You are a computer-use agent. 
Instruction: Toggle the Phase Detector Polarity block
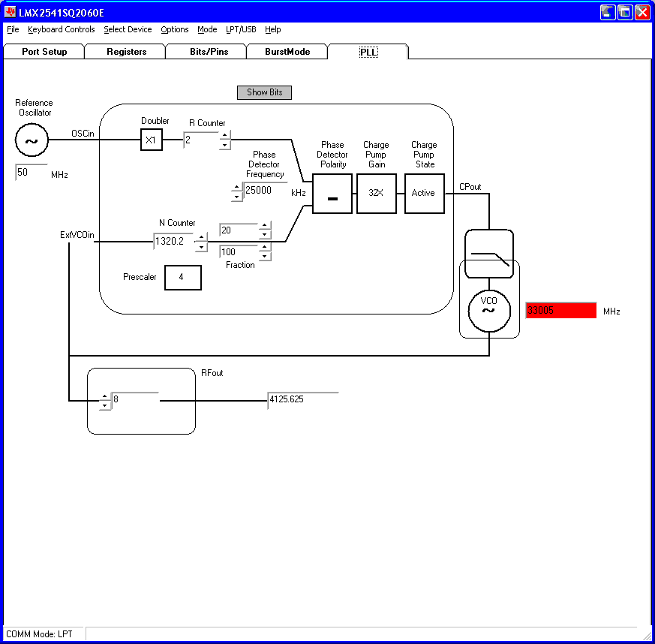tap(332, 193)
